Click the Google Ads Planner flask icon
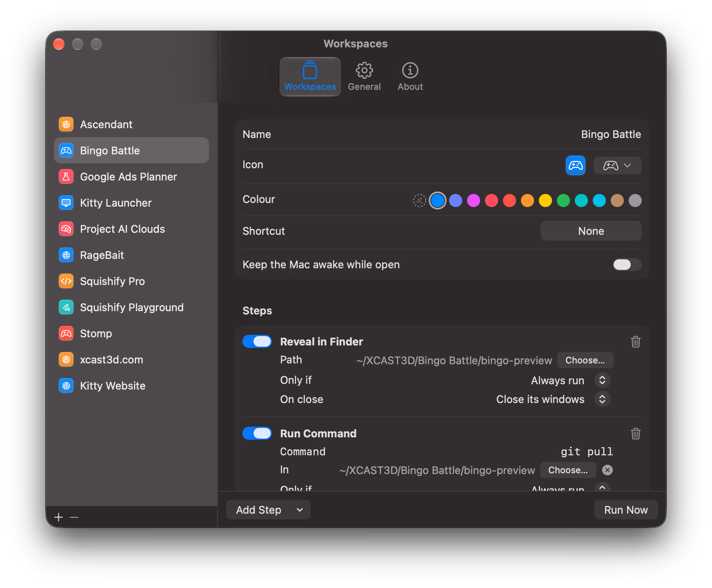 (66, 177)
